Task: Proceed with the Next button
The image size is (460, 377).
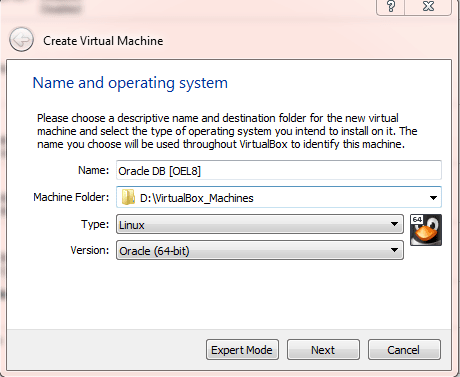Action: click(x=323, y=350)
